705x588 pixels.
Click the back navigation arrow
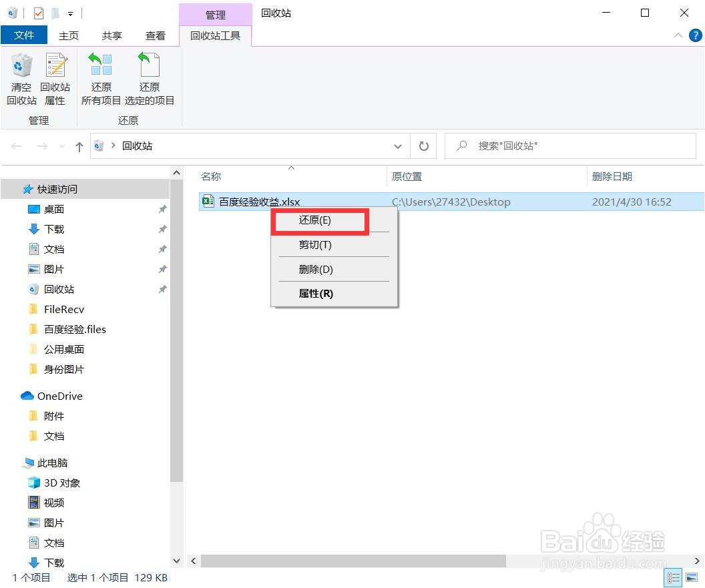point(16,146)
